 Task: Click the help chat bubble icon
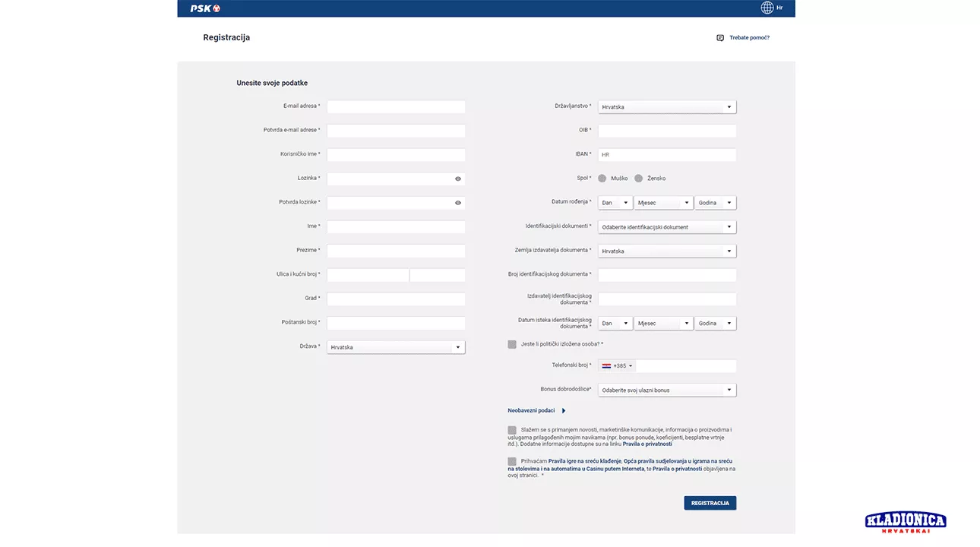coord(720,38)
